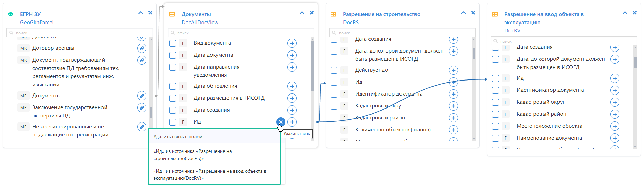Image resolution: width=644 pixels, height=188 pixels.
Task: Click the link icon next to Договор аренды
Action: click(x=142, y=48)
